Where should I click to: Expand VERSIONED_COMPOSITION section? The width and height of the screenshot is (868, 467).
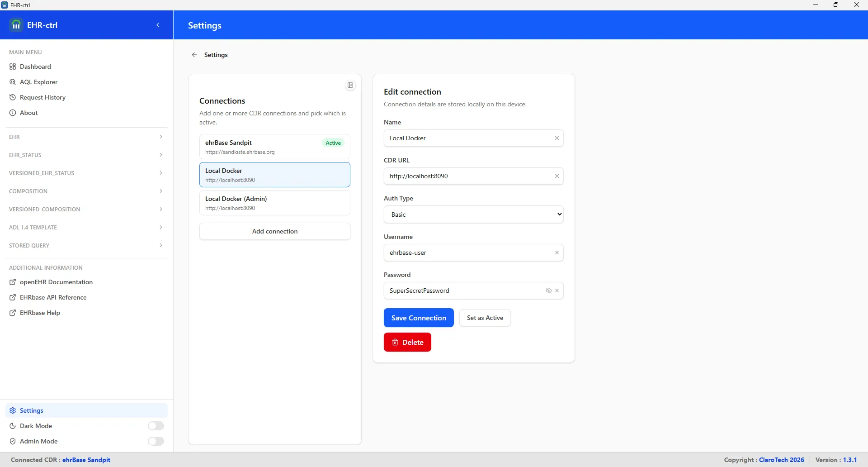click(x=86, y=209)
